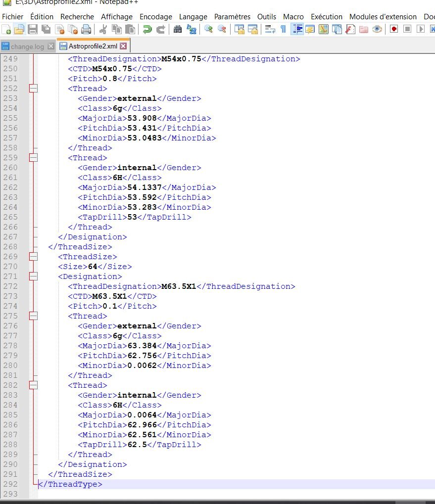Click the MajorDia value 54.1337
Screen dimensions: 435x504
(145, 187)
